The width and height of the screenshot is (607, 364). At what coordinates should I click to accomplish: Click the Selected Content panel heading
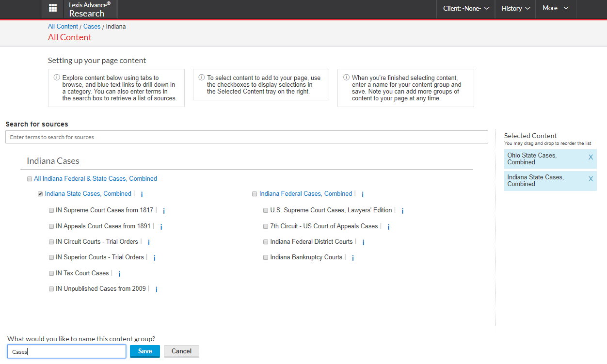click(530, 136)
